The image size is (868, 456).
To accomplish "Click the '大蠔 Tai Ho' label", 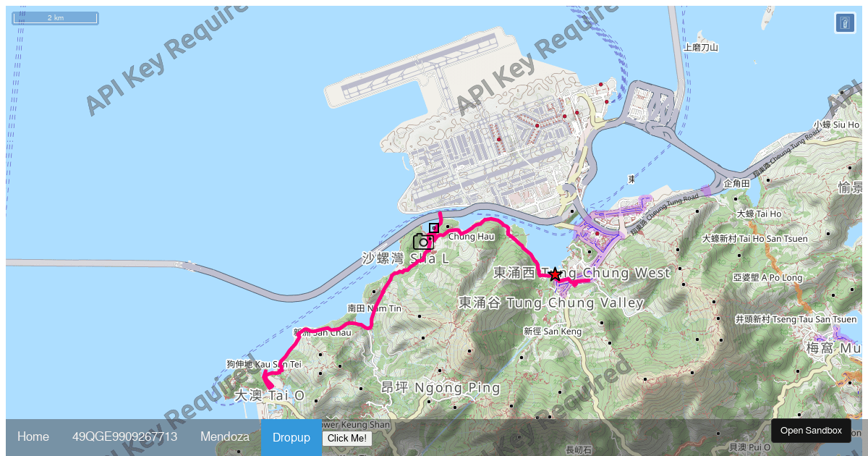I will [x=759, y=214].
